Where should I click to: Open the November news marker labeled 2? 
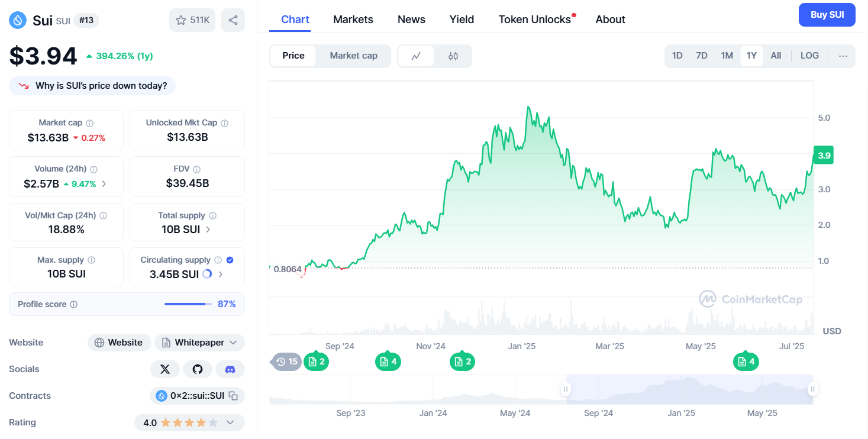[463, 361]
